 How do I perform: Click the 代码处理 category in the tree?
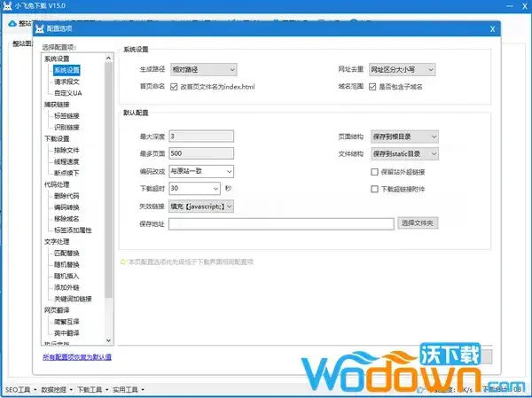57,184
